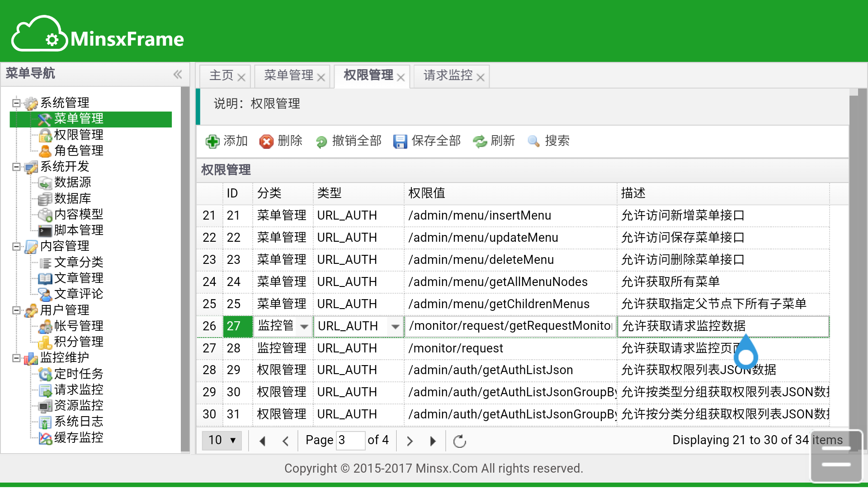The image size is (868, 488).
Task: Close the 权限管理 tab
Action: (x=401, y=78)
